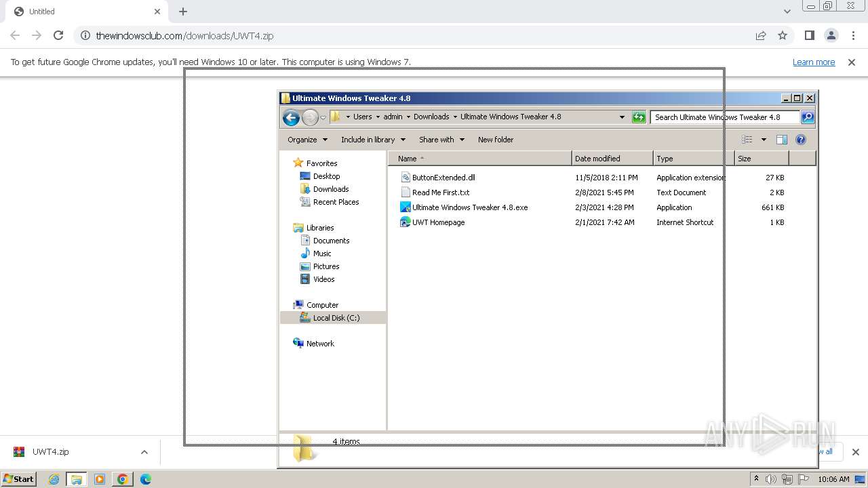Click the Learn more link
This screenshot has width=868, height=488.
(x=814, y=62)
